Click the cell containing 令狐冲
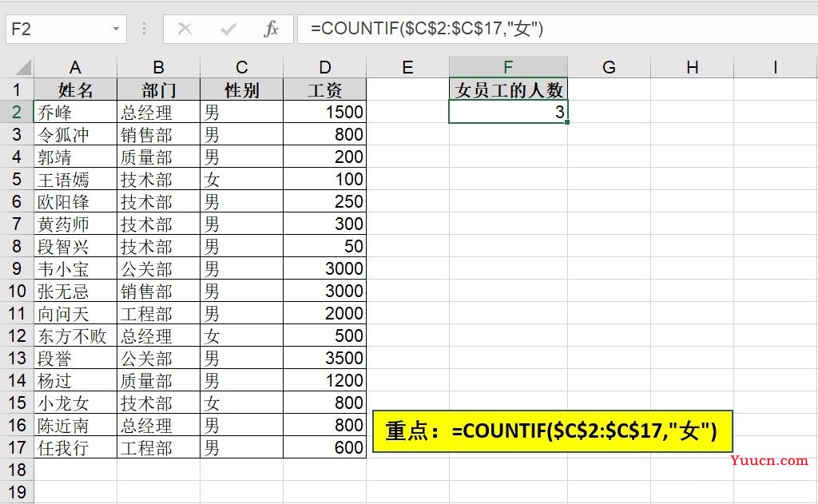818x504 pixels. 75,135
